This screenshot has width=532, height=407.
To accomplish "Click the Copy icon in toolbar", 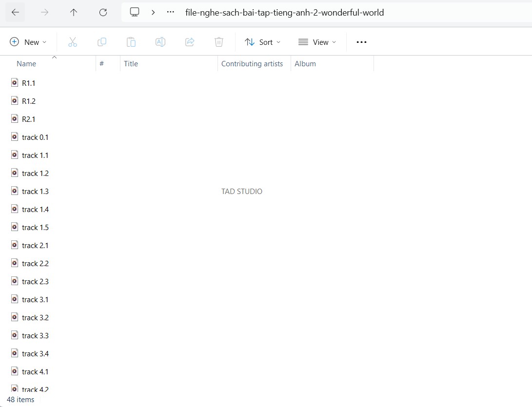I will [x=102, y=42].
